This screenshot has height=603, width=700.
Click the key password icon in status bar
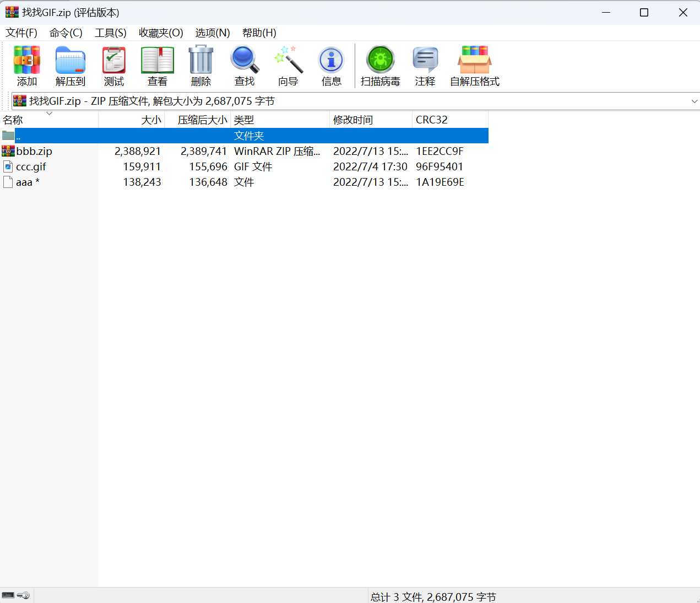coord(23,595)
